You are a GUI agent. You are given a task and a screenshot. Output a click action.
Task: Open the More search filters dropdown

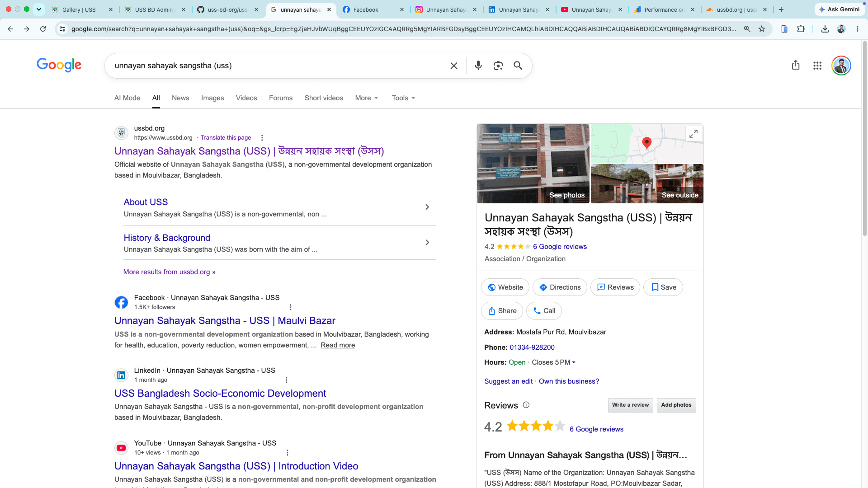pos(367,98)
